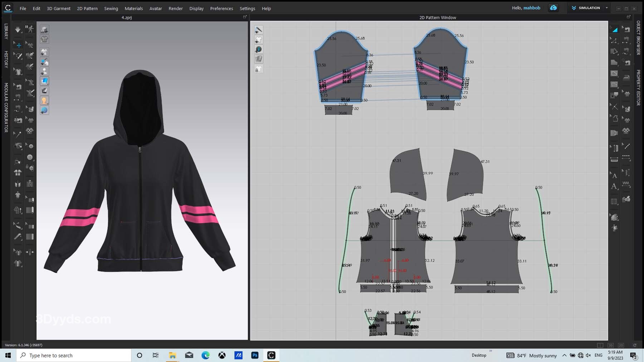Open the Sewing menu
Image resolution: width=644 pixels, height=362 pixels.
pyautogui.click(x=111, y=8)
